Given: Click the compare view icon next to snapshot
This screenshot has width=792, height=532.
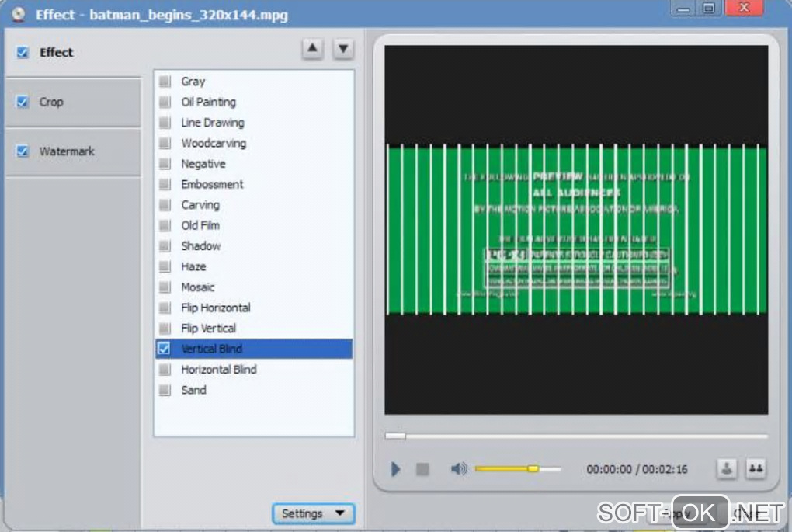Looking at the screenshot, I should click(x=756, y=469).
